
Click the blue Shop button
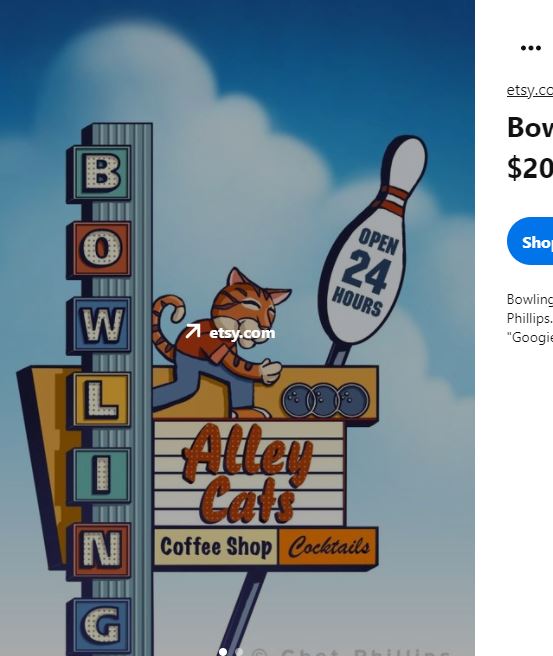click(530, 241)
